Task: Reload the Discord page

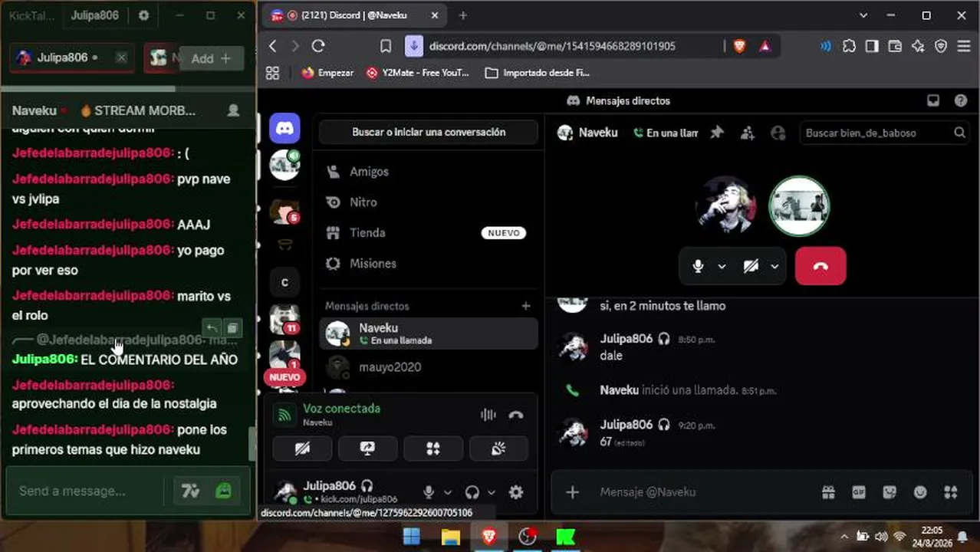Action: [318, 46]
